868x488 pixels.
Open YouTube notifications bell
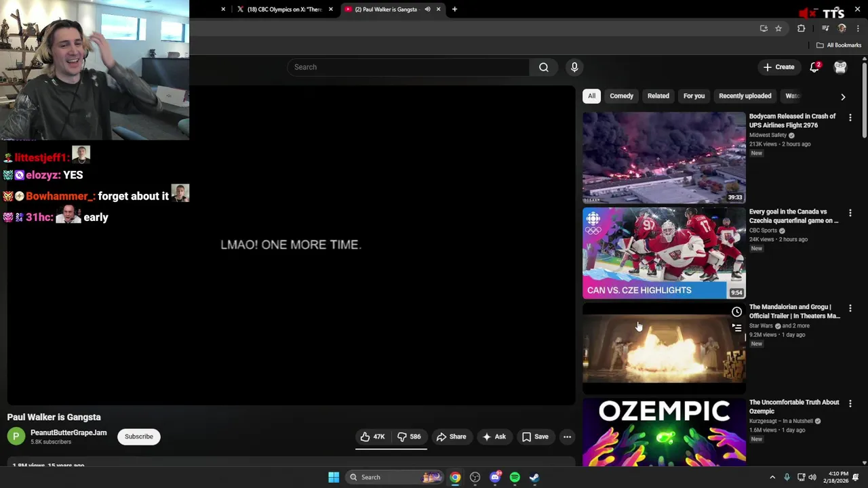(814, 67)
